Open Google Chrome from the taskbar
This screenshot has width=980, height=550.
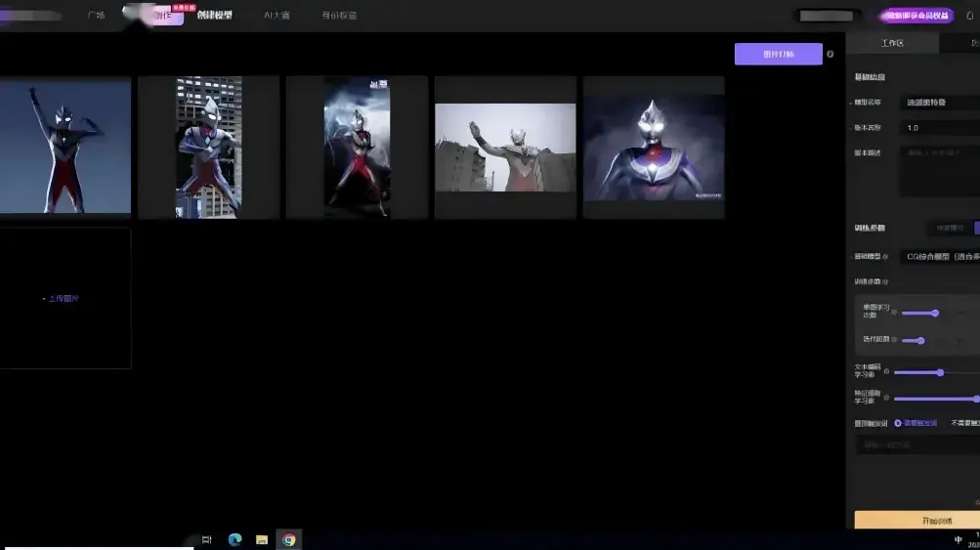coord(289,539)
